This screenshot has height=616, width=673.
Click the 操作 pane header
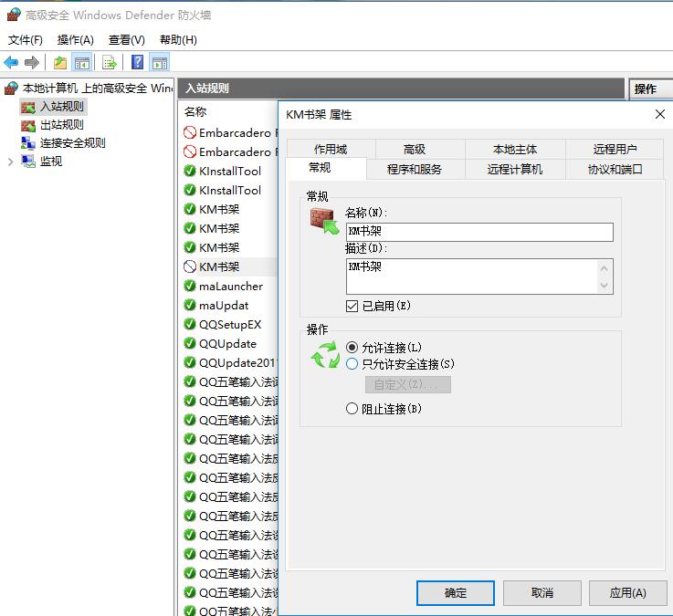651,89
